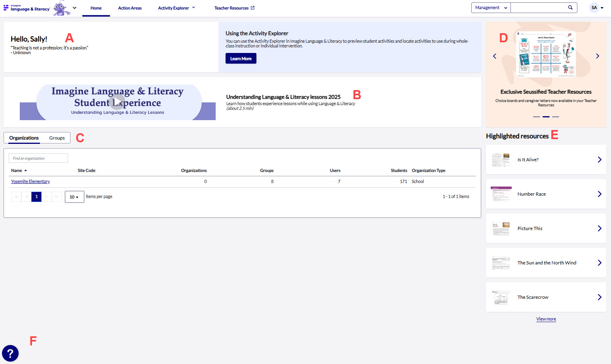Open the Number Race resource
This screenshot has height=364, width=611.
tap(546, 194)
